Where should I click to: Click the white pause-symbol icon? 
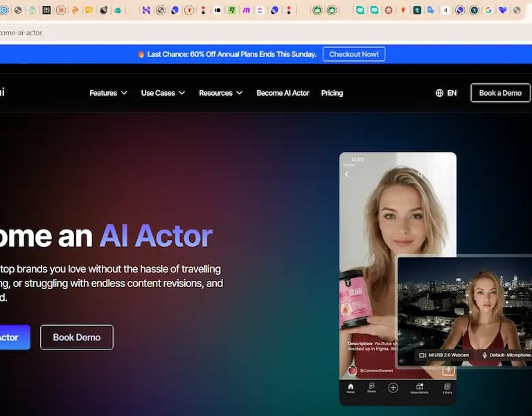point(445,10)
